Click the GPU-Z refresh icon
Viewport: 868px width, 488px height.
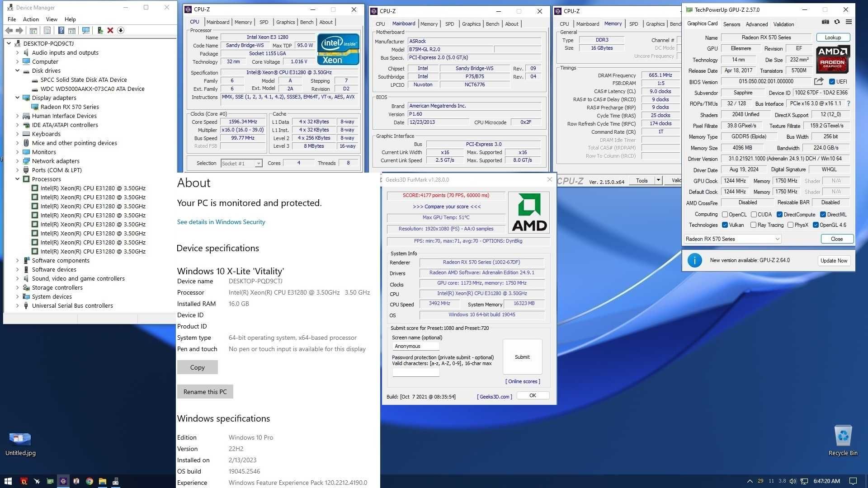point(837,22)
